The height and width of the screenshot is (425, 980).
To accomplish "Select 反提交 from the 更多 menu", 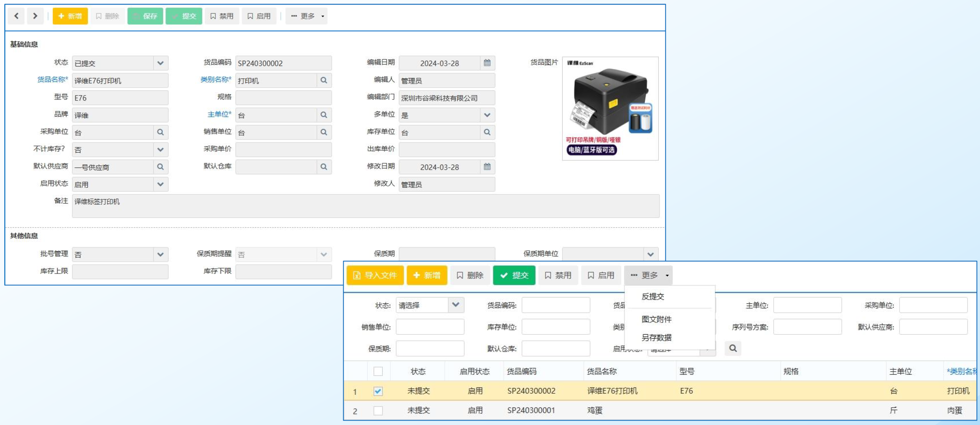I will 653,296.
